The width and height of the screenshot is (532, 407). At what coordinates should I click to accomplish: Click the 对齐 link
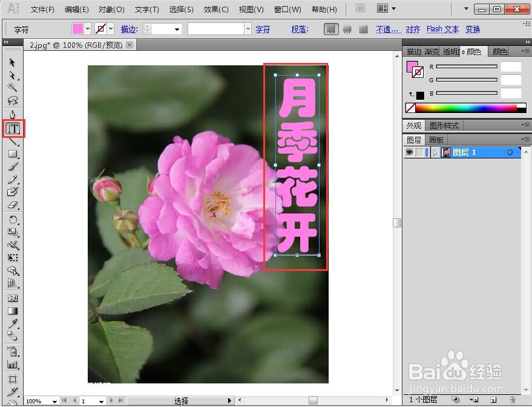413,30
